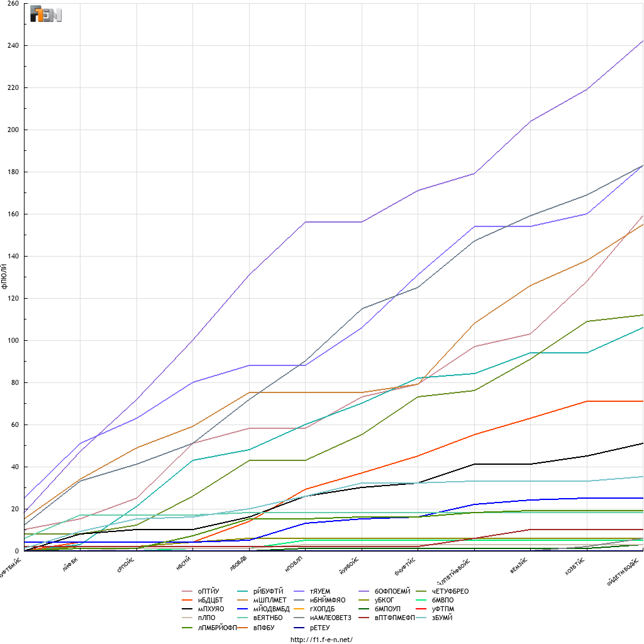Select the иБНЙМФЯО legend label
The image size is (644, 644).
(328, 600)
